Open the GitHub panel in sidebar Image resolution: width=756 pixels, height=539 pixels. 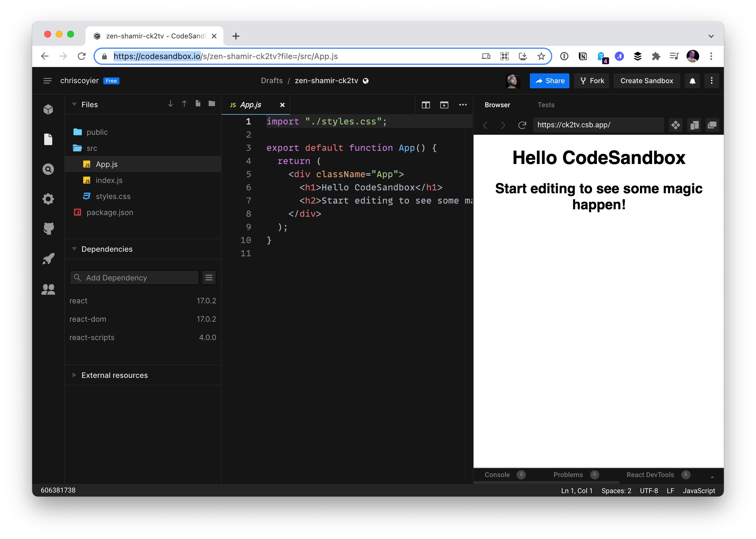49,229
